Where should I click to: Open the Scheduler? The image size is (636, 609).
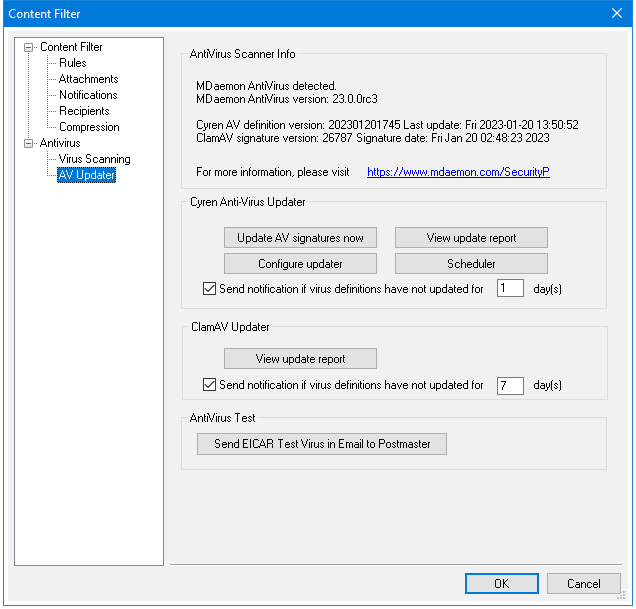click(x=471, y=264)
